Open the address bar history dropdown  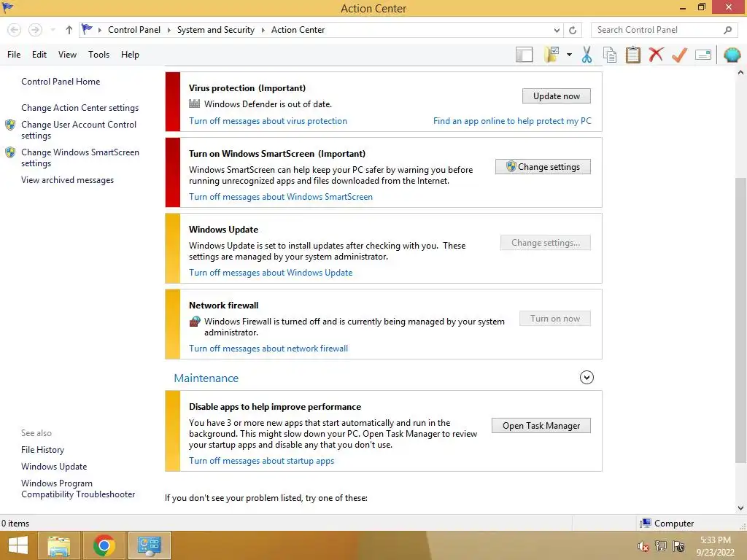[557, 30]
